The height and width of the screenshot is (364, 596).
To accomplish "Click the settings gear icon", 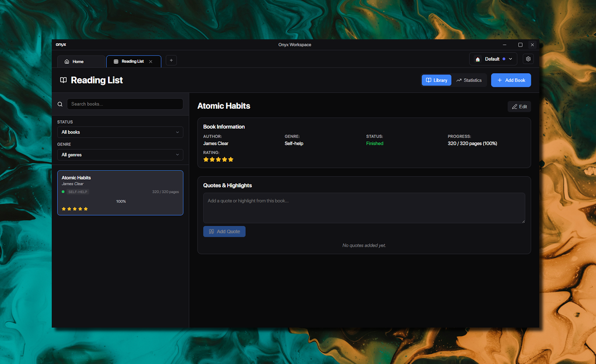I will click(x=528, y=59).
